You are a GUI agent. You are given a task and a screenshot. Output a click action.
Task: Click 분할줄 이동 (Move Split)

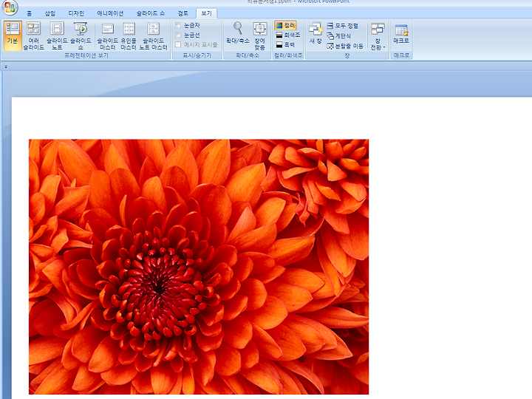pos(345,46)
